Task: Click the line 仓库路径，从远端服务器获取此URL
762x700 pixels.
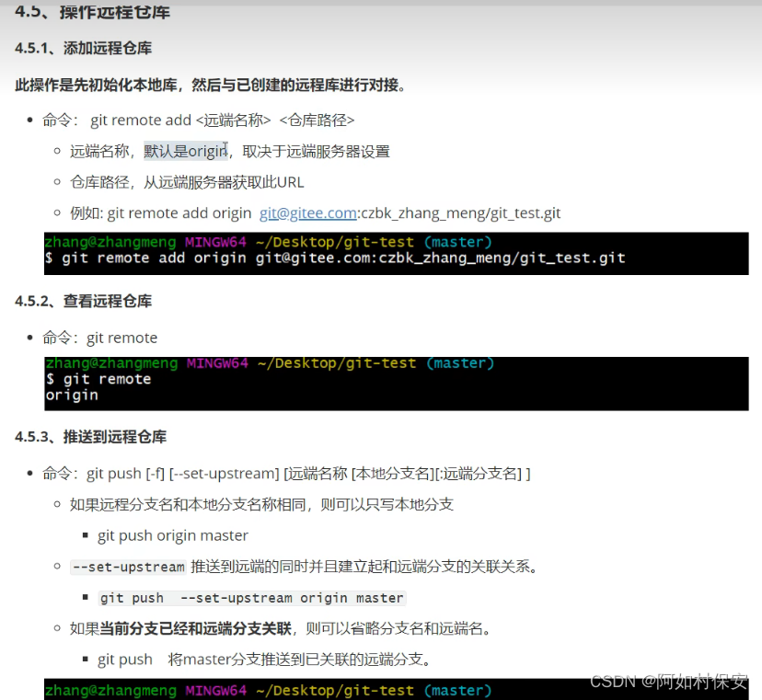Action: [x=189, y=181]
